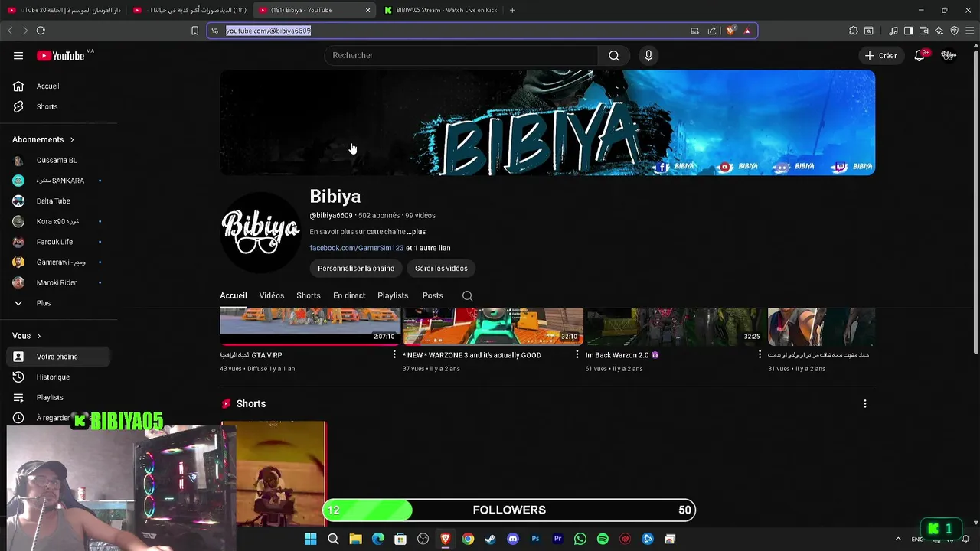Open Brave playlist music note icon

coord(893,31)
